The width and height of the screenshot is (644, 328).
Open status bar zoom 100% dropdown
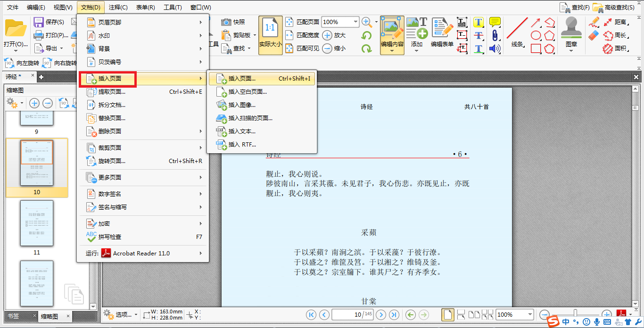530,314
